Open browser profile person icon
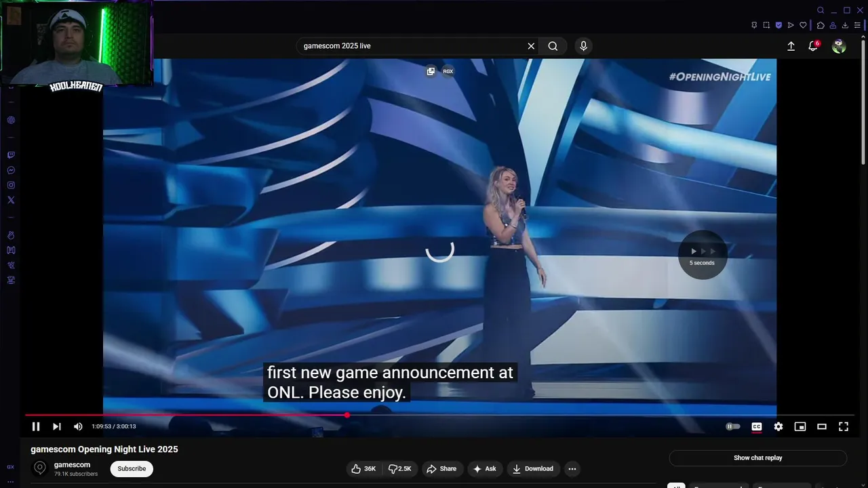Viewport: 868px width, 488px height. [833, 25]
